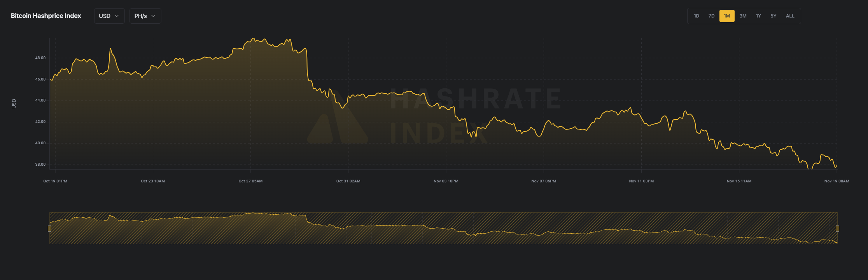The image size is (868, 280).
Task: Open the USD currency dropdown
Action: (109, 16)
